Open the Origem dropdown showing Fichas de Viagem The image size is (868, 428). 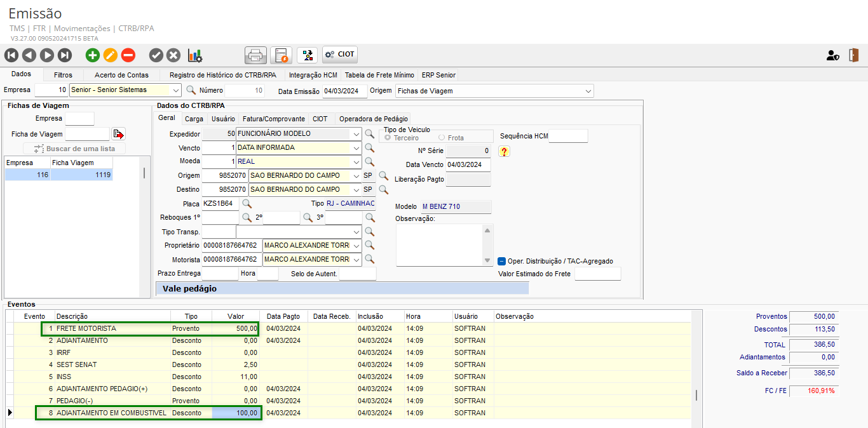click(x=588, y=91)
